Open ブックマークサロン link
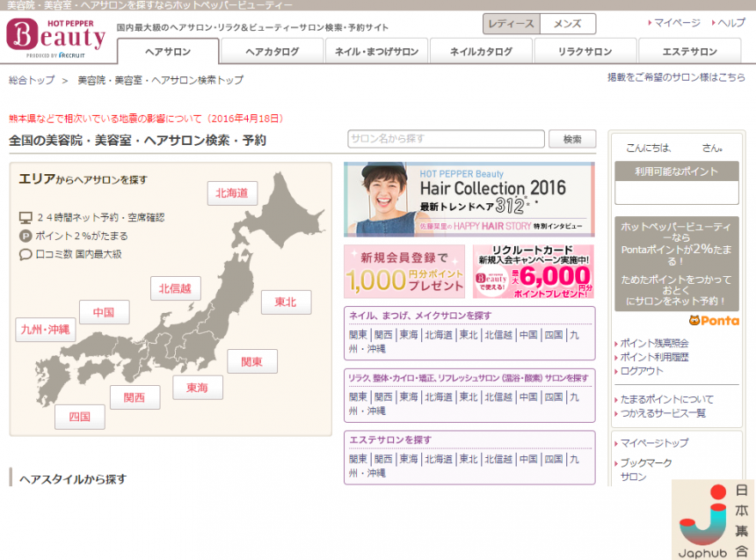The width and height of the screenshot is (756, 560). pos(646,469)
